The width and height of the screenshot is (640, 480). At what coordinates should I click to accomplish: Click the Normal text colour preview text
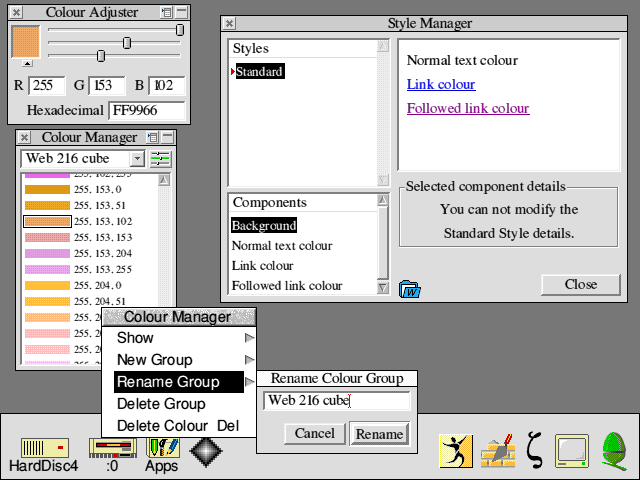click(462, 60)
